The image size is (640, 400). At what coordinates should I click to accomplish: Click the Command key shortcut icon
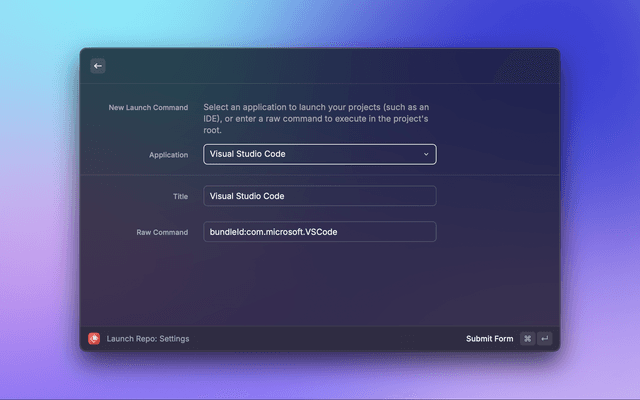point(527,339)
